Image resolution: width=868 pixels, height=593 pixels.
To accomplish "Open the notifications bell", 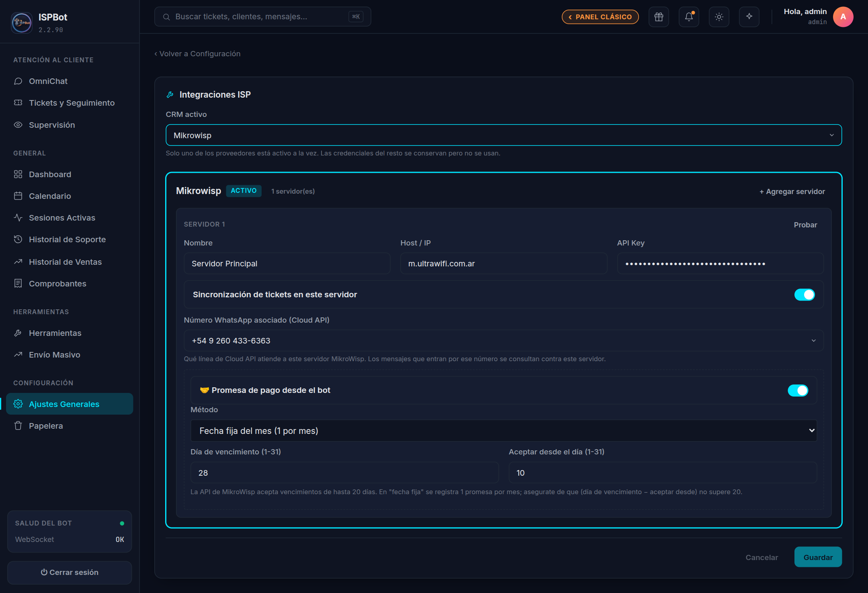I will 689,17.
